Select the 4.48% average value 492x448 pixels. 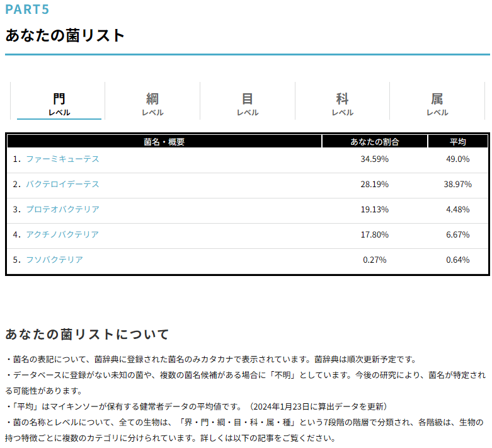pos(458,209)
